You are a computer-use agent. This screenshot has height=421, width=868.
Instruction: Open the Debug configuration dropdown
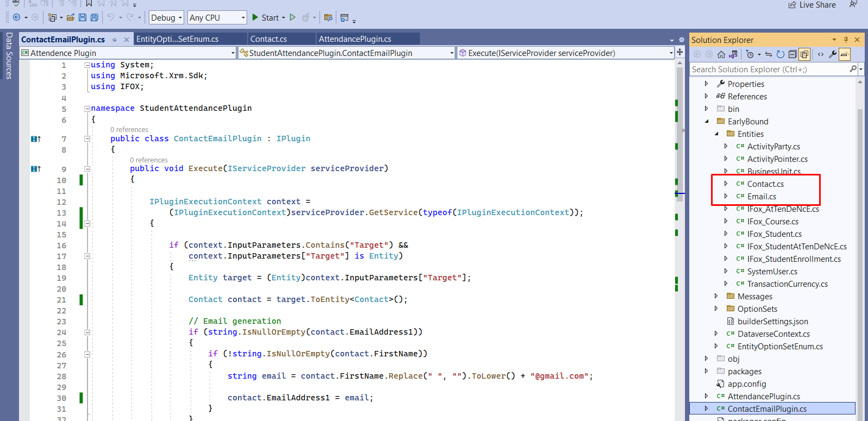166,18
